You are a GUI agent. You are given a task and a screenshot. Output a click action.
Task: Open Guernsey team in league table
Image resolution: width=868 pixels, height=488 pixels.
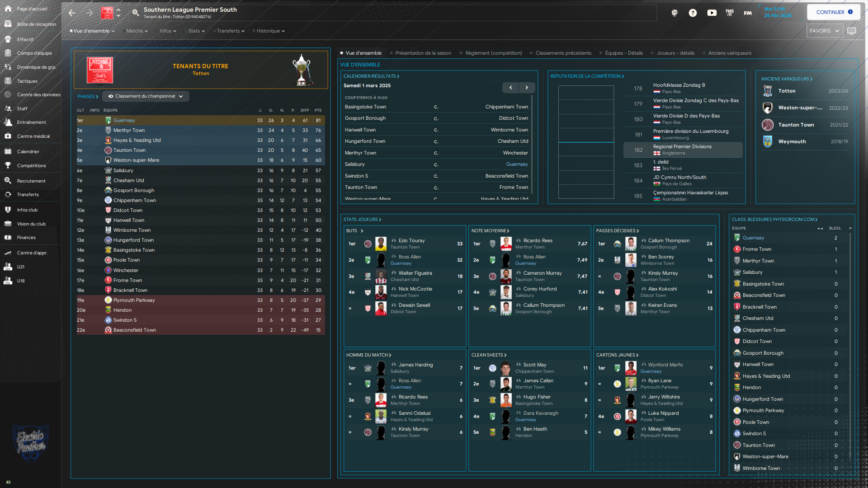(124, 120)
